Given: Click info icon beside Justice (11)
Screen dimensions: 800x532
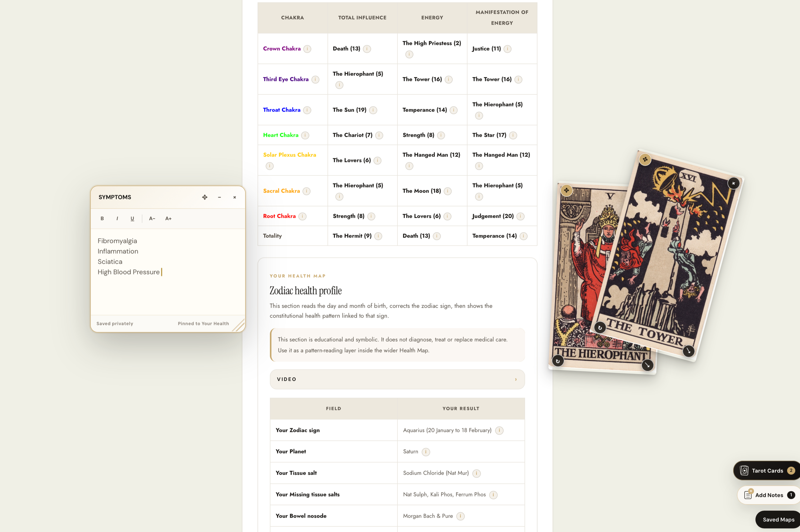Looking at the screenshot, I should click(x=507, y=49).
